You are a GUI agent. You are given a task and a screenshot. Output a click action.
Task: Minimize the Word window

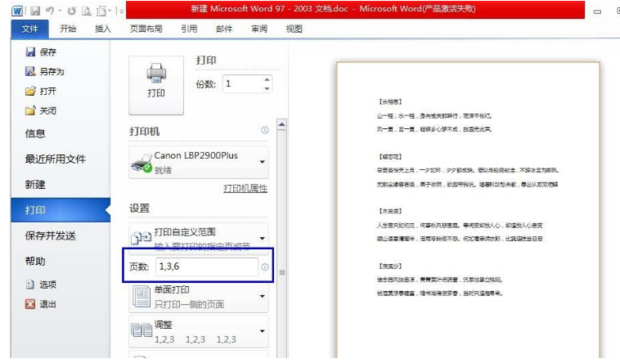pyautogui.click(x=597, y=12)
